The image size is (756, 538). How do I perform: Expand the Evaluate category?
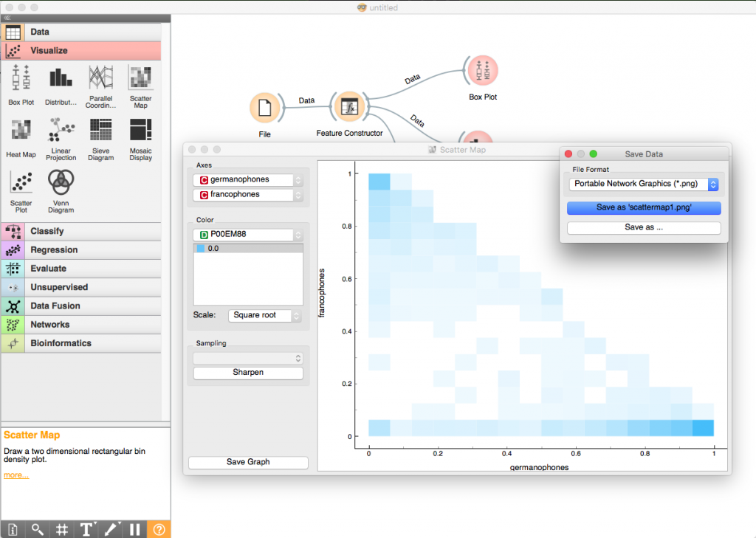click(x=81, y=269)
